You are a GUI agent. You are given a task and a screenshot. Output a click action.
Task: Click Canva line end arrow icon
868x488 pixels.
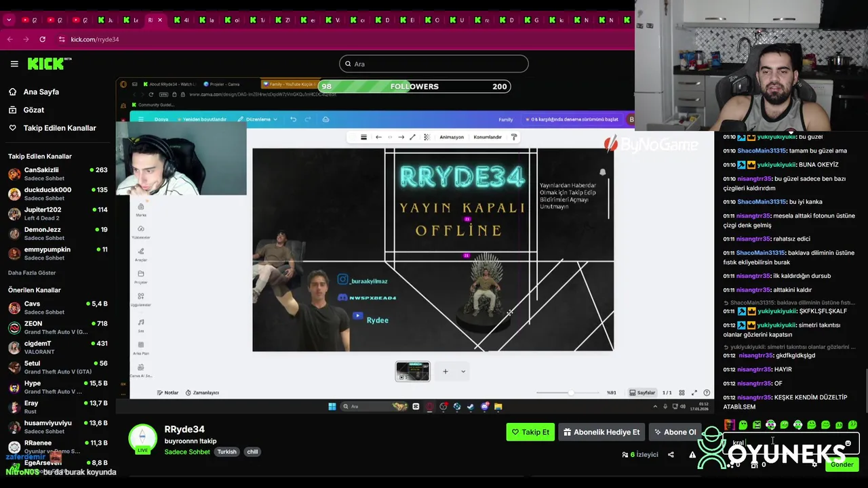401,137
